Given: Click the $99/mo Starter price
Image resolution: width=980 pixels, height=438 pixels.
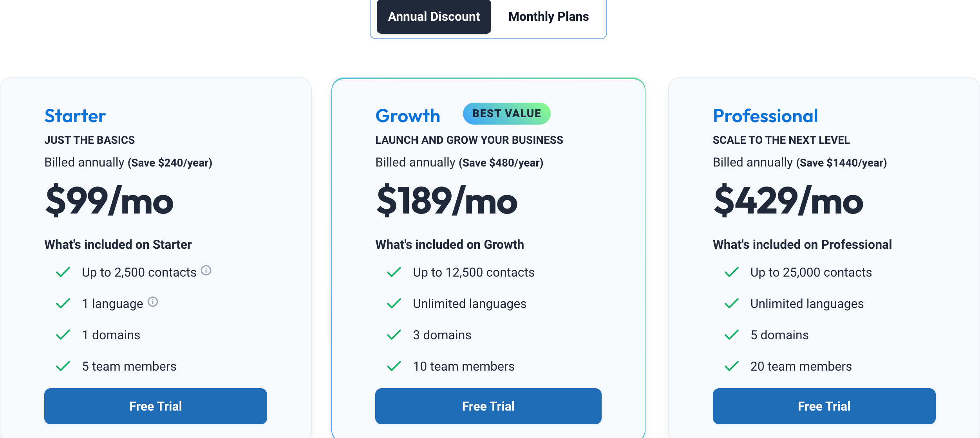Looking at the screenshot, I should (x=109, y=201).
